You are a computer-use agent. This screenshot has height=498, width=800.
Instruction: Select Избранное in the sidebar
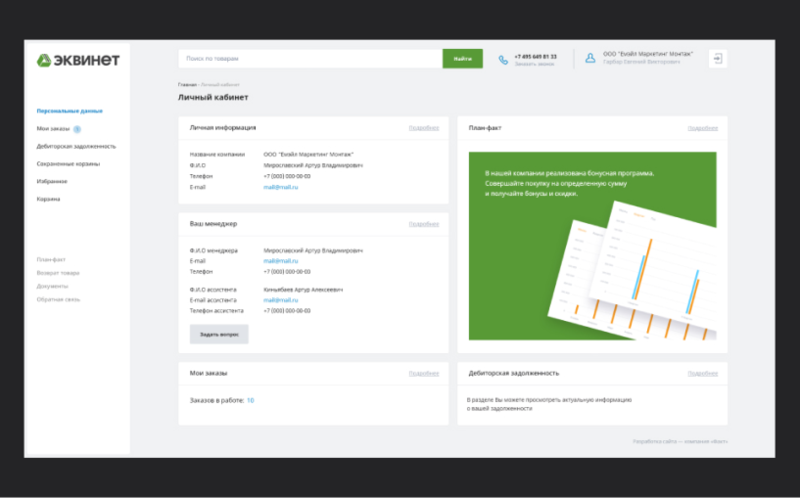pos(52,181)
